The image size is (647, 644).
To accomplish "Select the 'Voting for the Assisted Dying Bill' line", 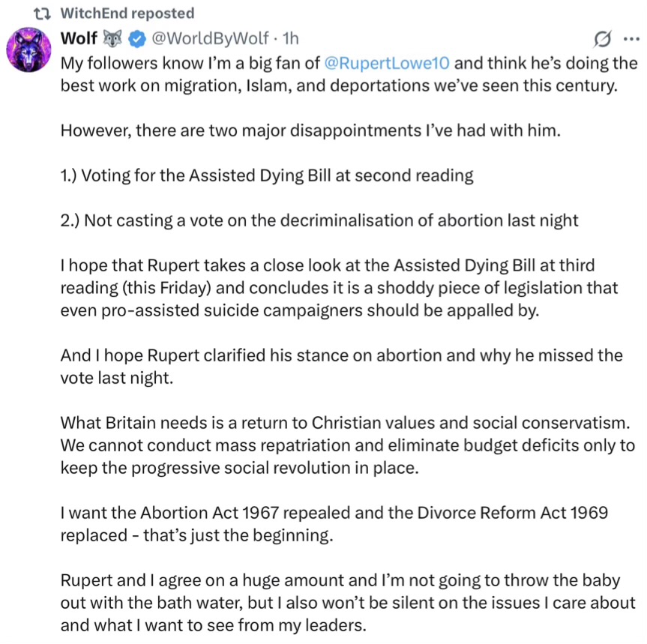I will coord(267,175).
